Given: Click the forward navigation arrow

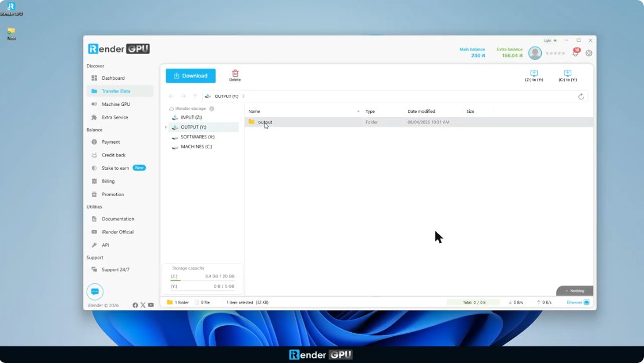Looking at the screenshot, I should click(183, 96).
